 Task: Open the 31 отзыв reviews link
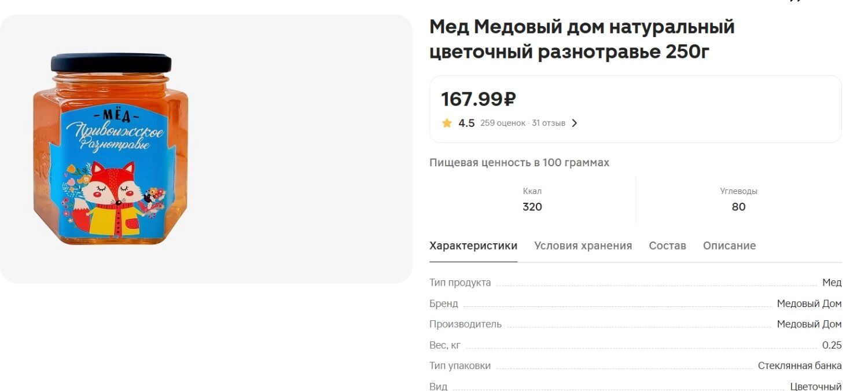549,123
